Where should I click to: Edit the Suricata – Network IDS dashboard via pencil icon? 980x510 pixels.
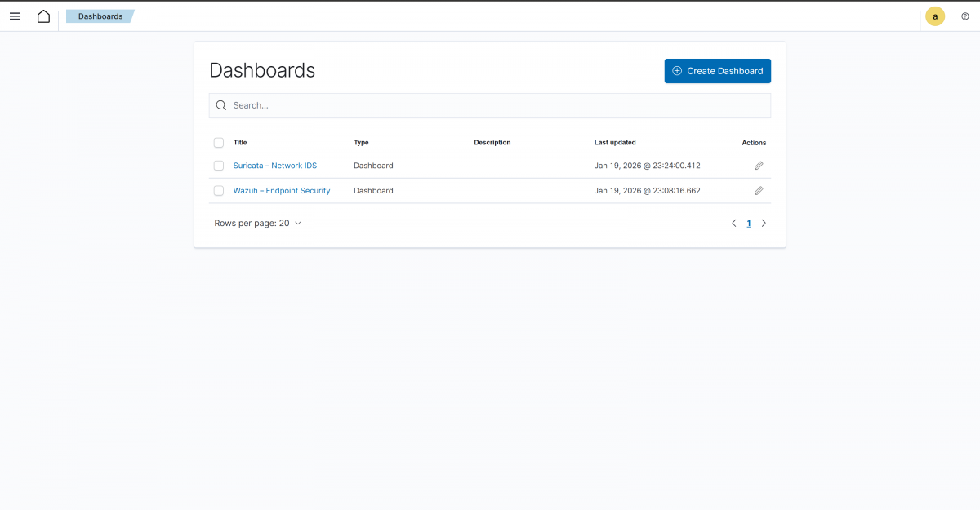click(x=759, y=165)
